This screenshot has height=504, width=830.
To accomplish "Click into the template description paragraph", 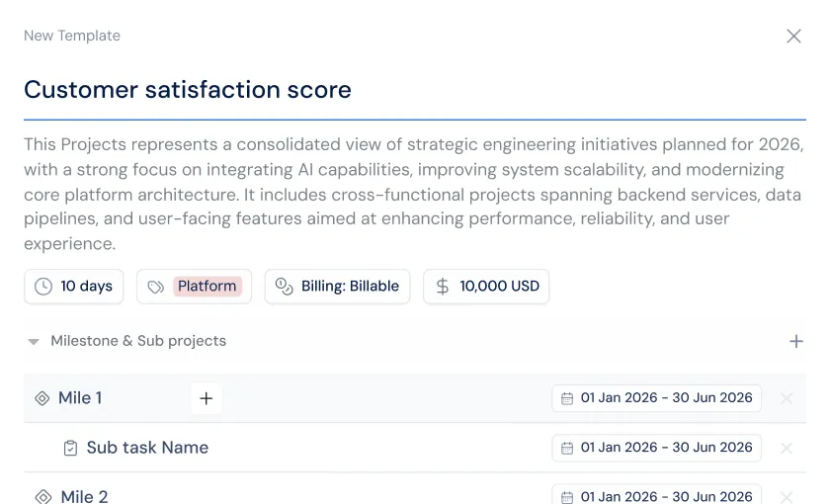I will click(414, 194).
